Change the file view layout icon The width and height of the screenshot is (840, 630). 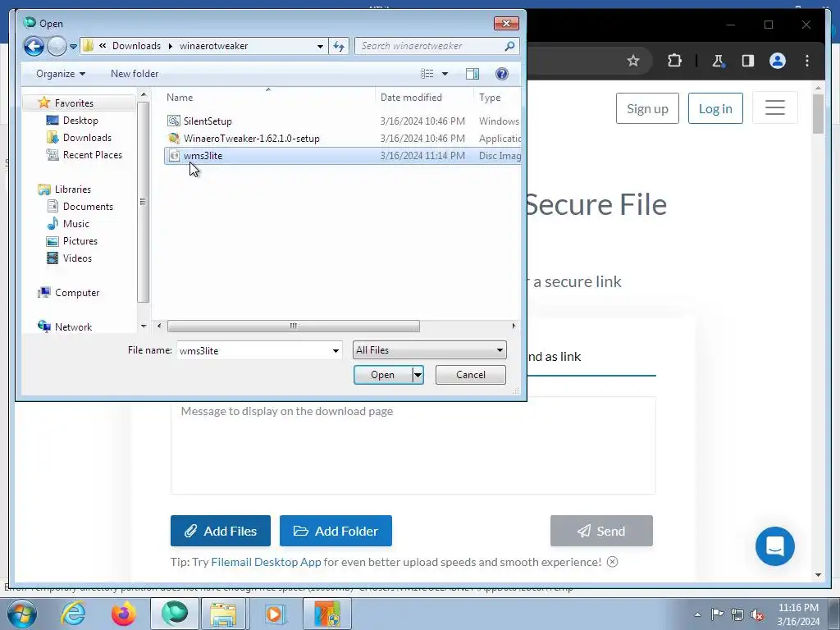point(427,74)
